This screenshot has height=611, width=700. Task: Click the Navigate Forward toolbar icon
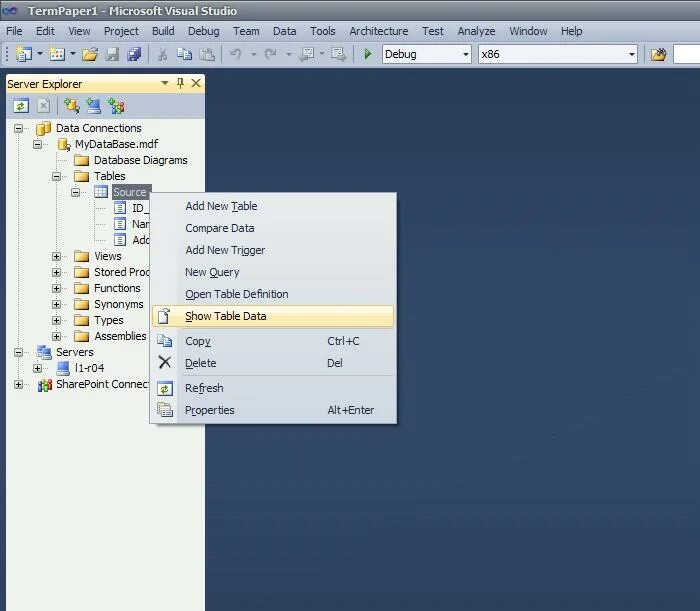point(338,54)
